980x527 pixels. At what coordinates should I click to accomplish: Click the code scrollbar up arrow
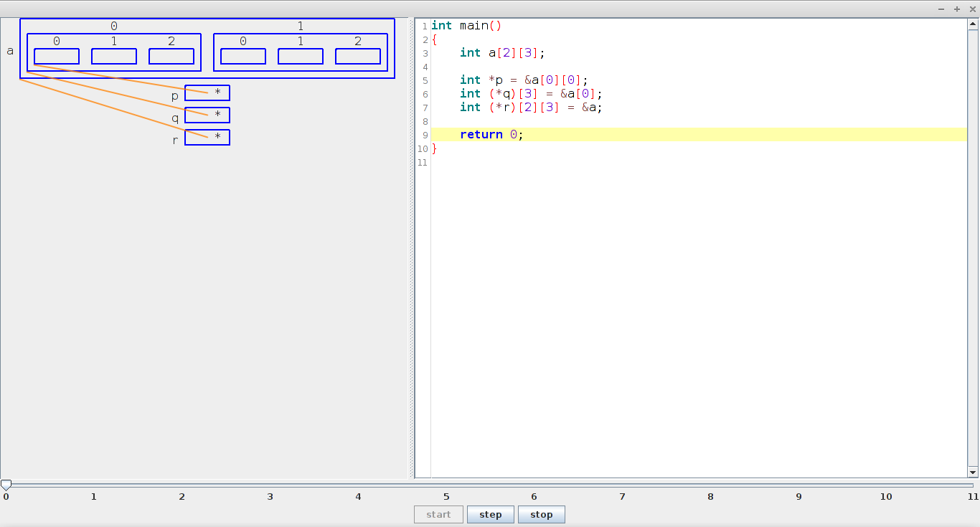(x=973, y=24)
